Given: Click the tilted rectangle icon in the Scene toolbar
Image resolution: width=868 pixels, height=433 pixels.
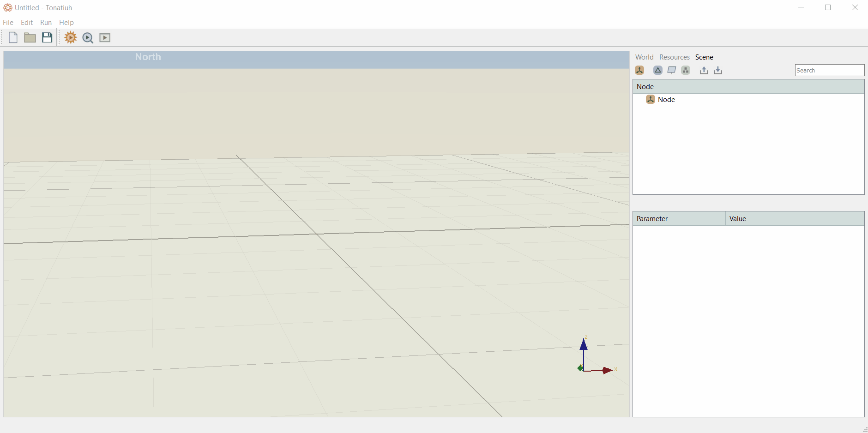Looking at the screenshot, I should click(x=672, y=70).
